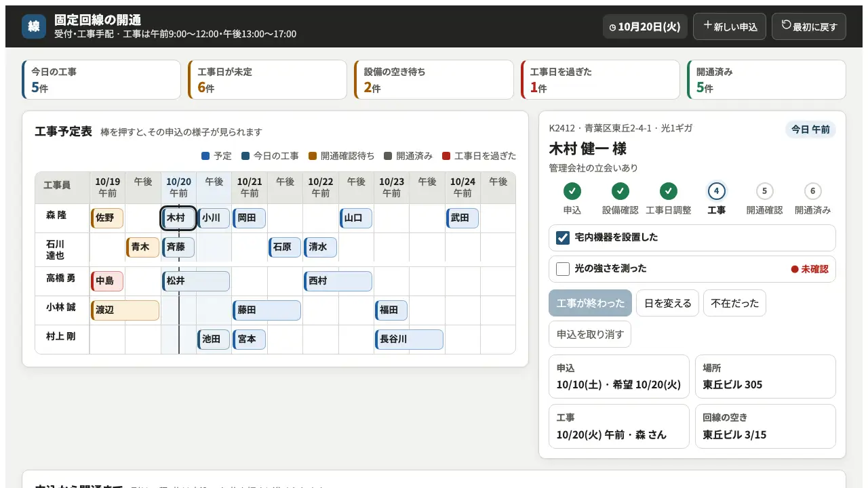Select the 長谷川 schedule bar
Viewport: 868px width, 488px height.
pyautogui.click(x=409, y=340)
